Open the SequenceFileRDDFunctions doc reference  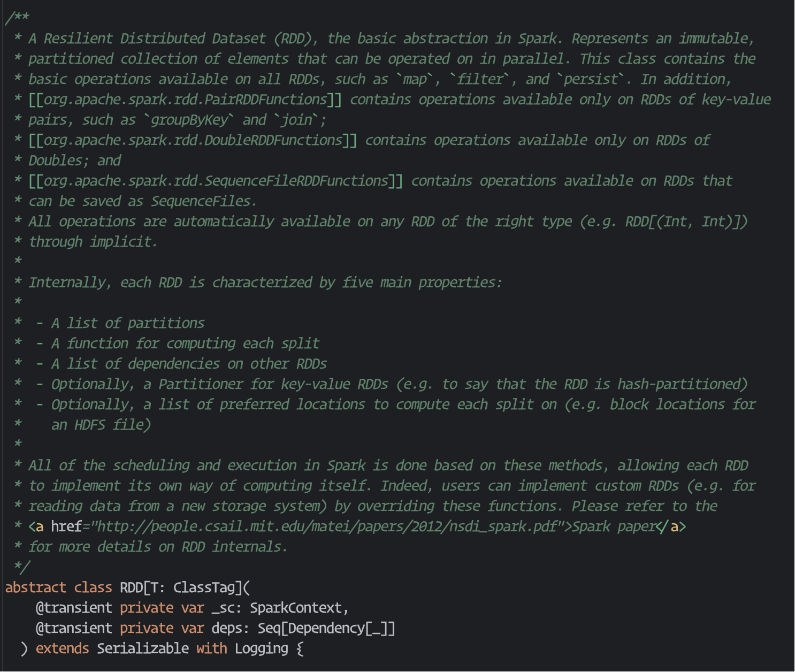pos(216,181)
